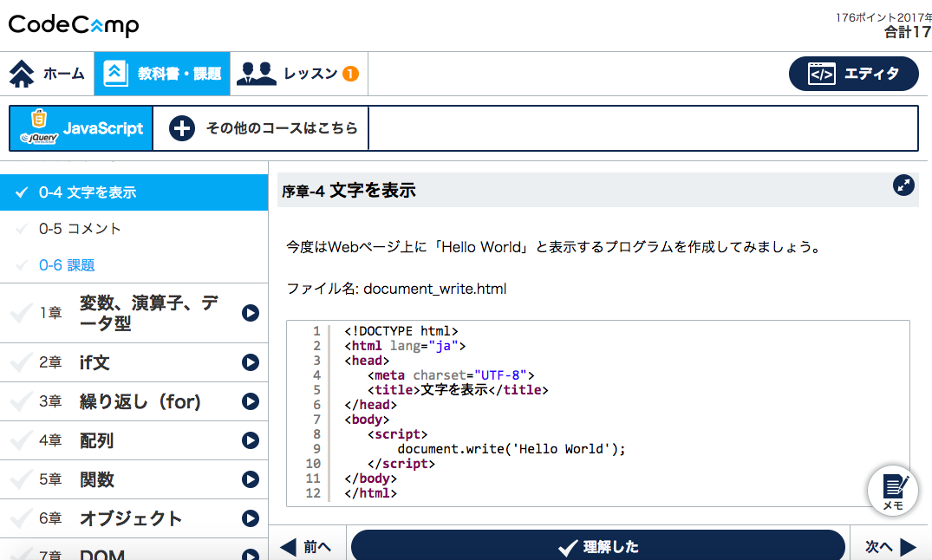The image size is (932, 560).
Task: Expand chapter 2 if文 arrow
Action: tap(251, 362)
